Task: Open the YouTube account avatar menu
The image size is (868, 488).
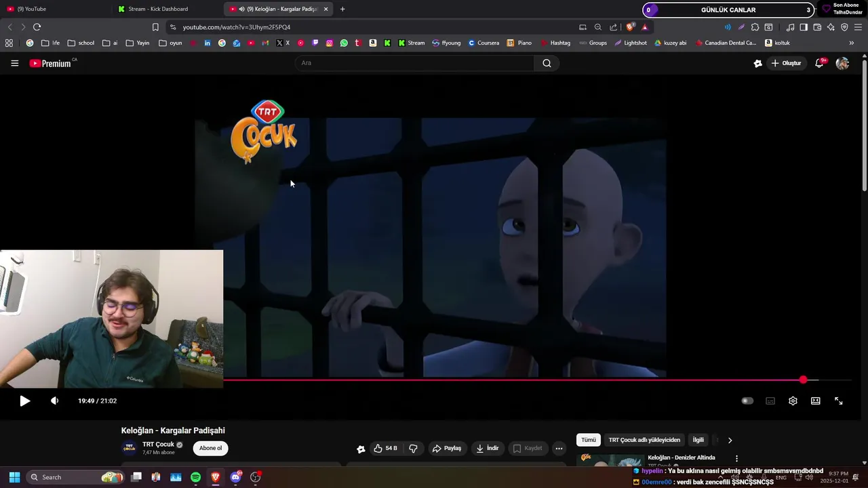Action: (842, 63)
